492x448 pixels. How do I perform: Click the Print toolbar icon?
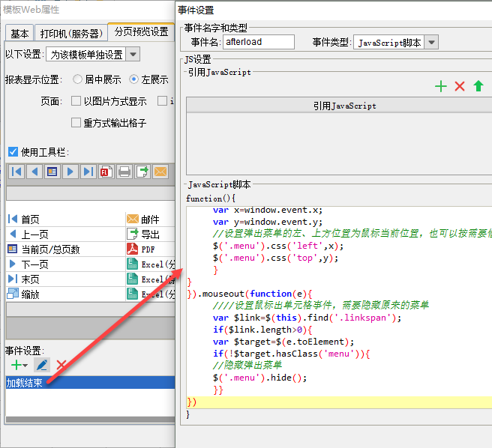pos(124,172)
